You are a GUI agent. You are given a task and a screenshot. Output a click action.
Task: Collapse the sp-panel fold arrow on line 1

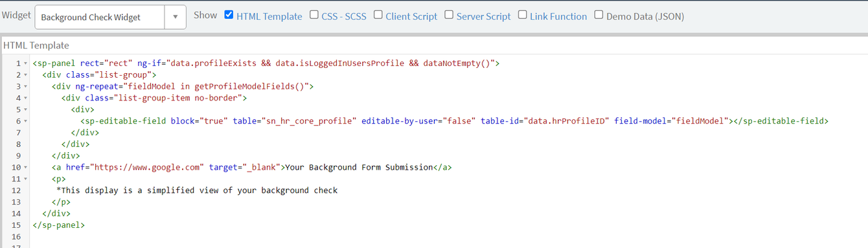pos(25,63)
